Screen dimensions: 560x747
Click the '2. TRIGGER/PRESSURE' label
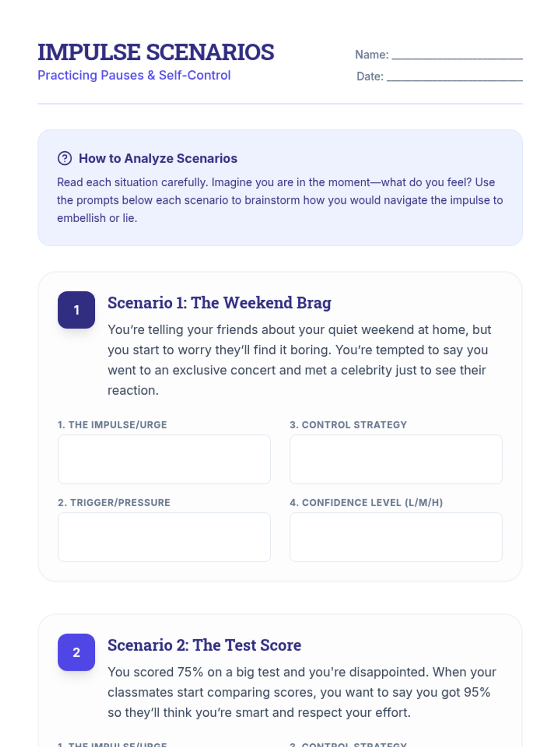[x=114, y=503]
